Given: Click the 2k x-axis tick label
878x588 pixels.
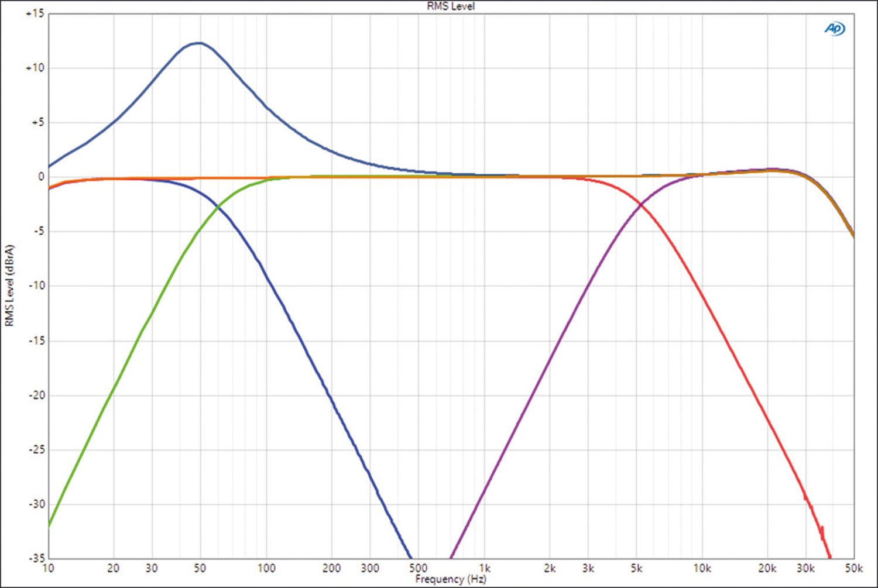Looking at the screenshot, I should (550, 568).
